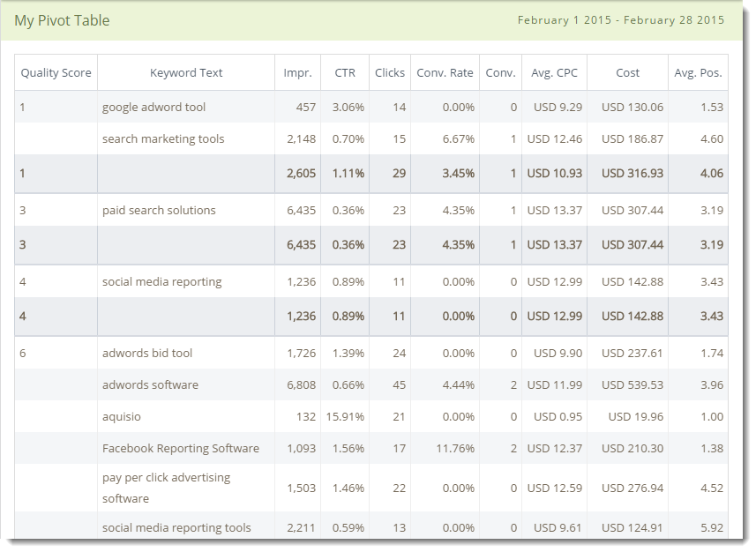
Task: Click average position value 1.53
Action: (712, 107)
